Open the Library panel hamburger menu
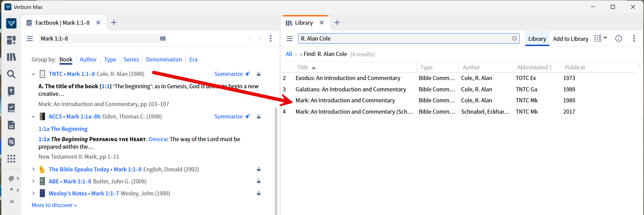644x215 pixels. (290, 38)
